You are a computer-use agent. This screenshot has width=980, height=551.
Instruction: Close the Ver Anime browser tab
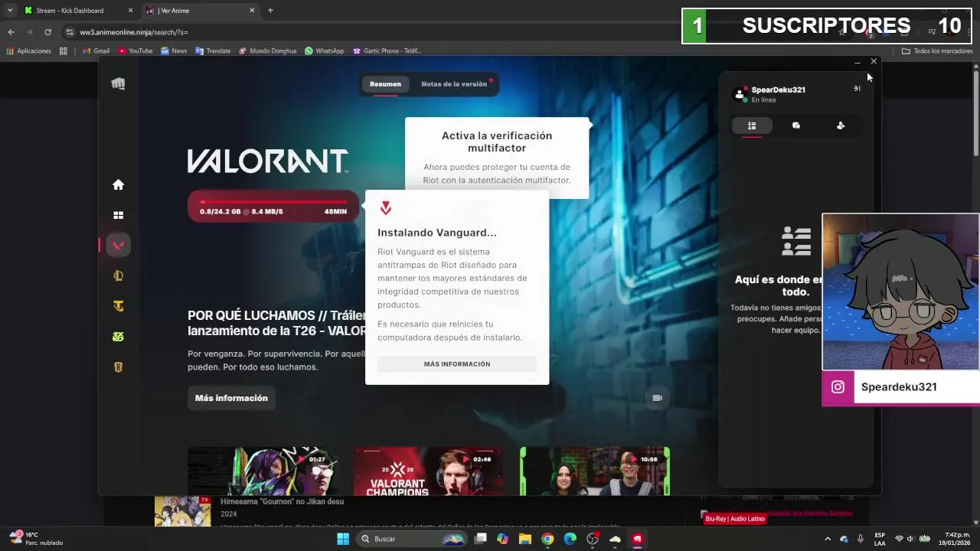click(252, 11)
